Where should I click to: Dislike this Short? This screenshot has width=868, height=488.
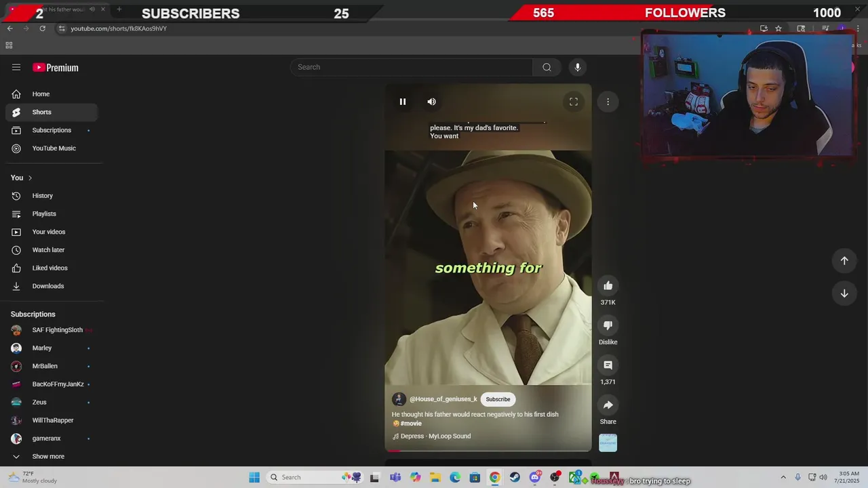608,325
